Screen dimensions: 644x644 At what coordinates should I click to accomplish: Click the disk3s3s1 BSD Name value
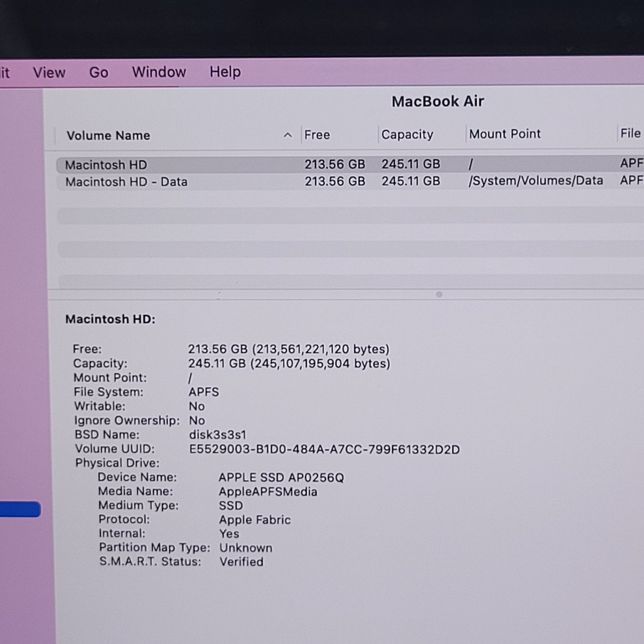click(217, 435)
